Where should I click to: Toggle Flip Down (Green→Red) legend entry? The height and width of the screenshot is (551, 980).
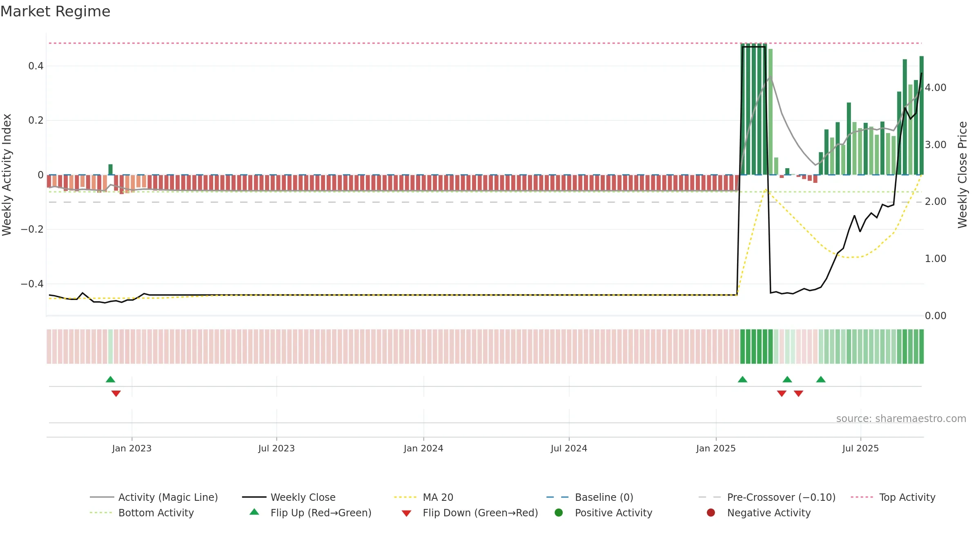470,513
